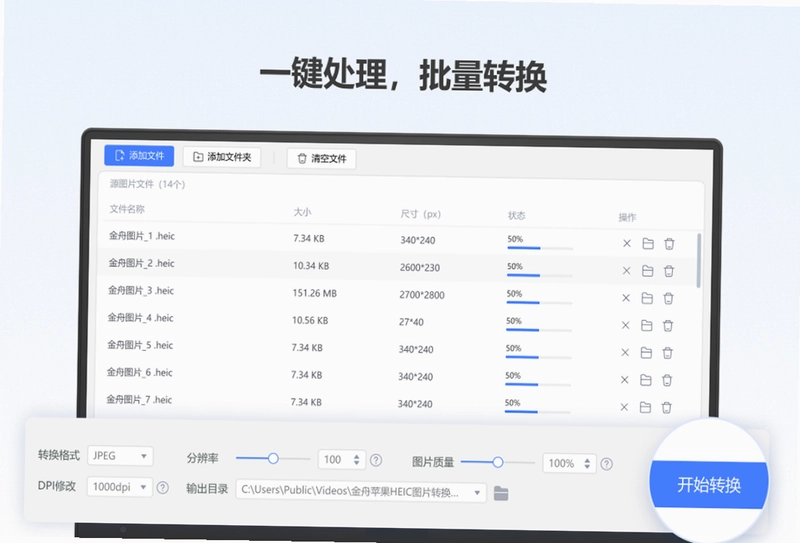Select file name 金舟图片_6 .heic
This screenshot has width=800, height=543.
coord(139,373)
